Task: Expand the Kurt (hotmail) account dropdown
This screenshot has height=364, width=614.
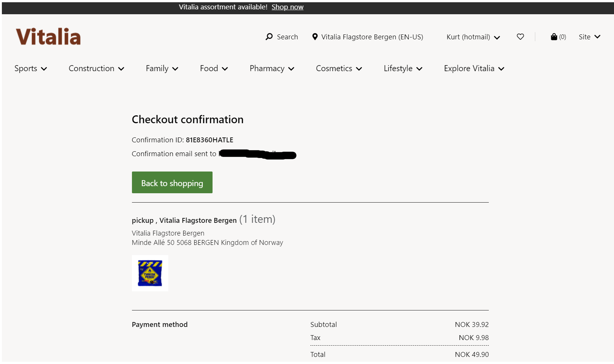Action: pos(473,37)
